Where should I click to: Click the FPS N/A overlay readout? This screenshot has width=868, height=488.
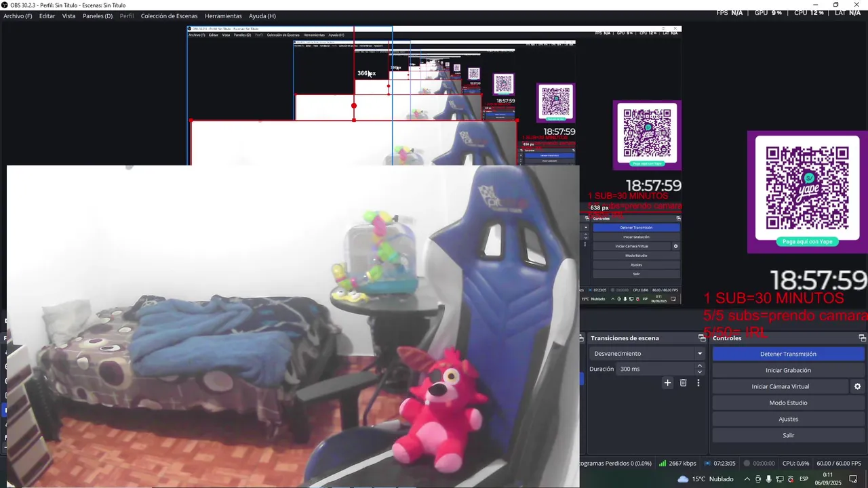click(730, 13)
